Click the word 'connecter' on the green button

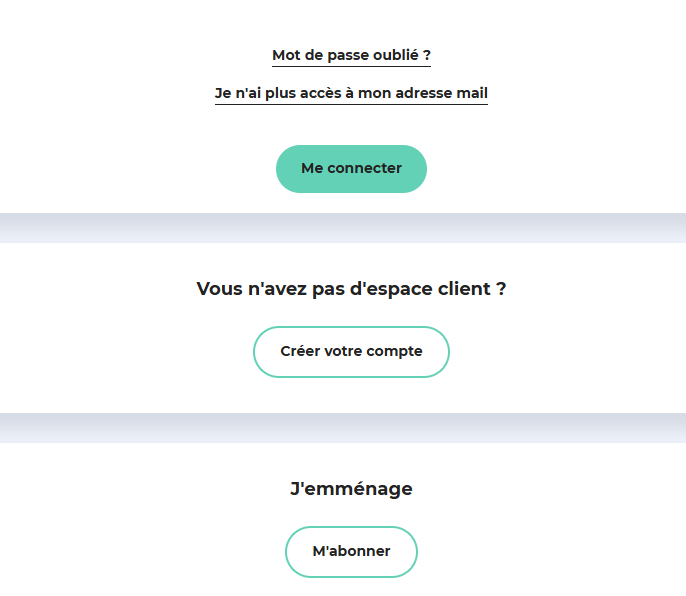click(x=364, y=168)
